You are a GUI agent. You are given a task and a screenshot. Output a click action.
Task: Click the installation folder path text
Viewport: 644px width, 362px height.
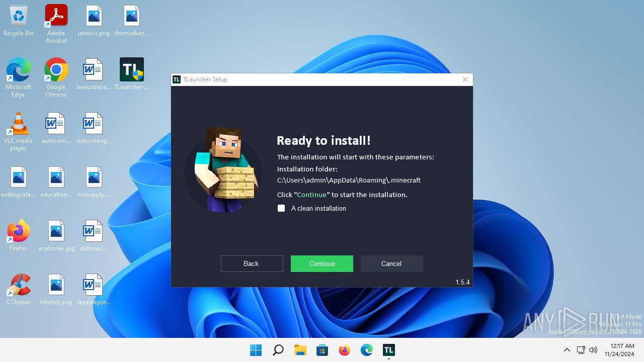click(349, 180)
